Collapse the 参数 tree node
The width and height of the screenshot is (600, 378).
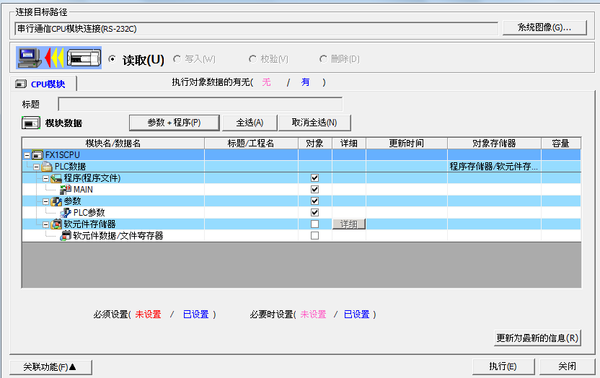[46, 202]
